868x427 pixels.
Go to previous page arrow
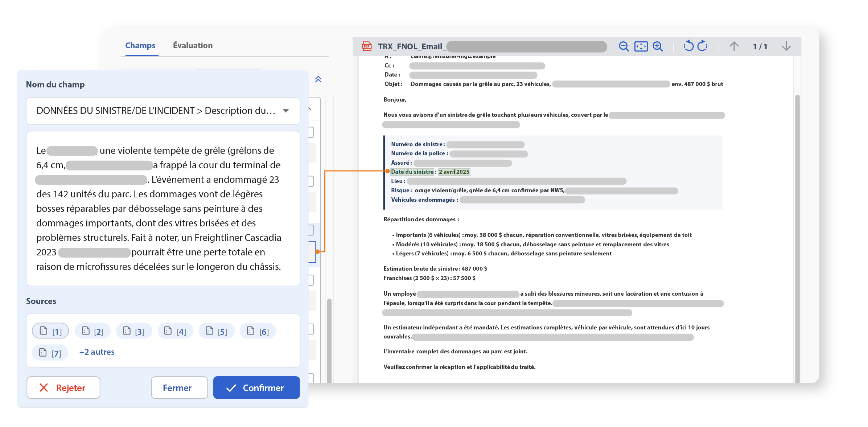(x=734, y=46)
